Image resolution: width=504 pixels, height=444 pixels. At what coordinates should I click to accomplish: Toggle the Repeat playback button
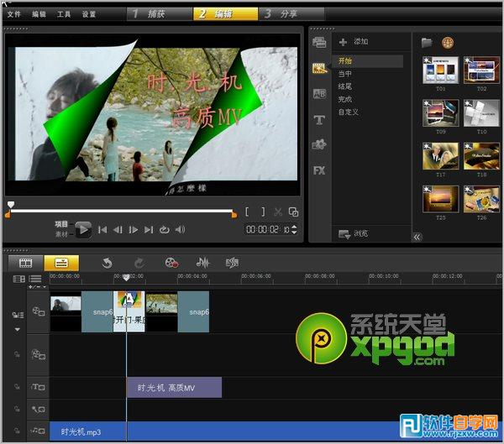[x=165, y=230]
